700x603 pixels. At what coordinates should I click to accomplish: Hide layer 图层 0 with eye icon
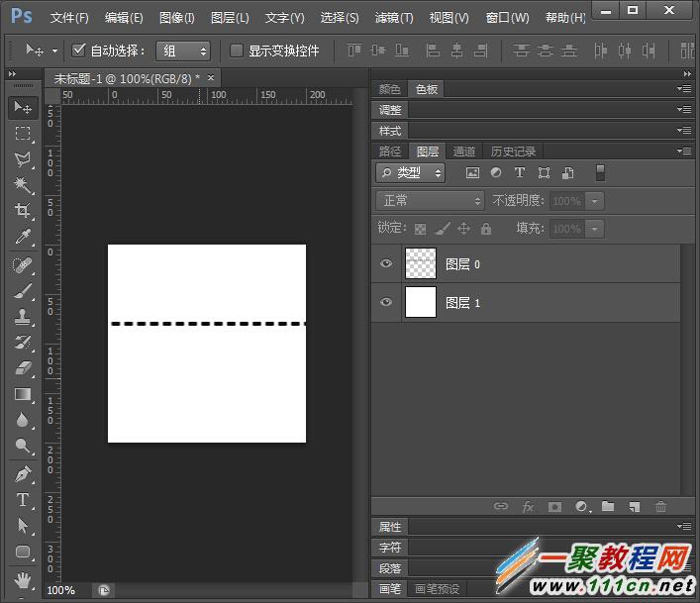[386, 263]
